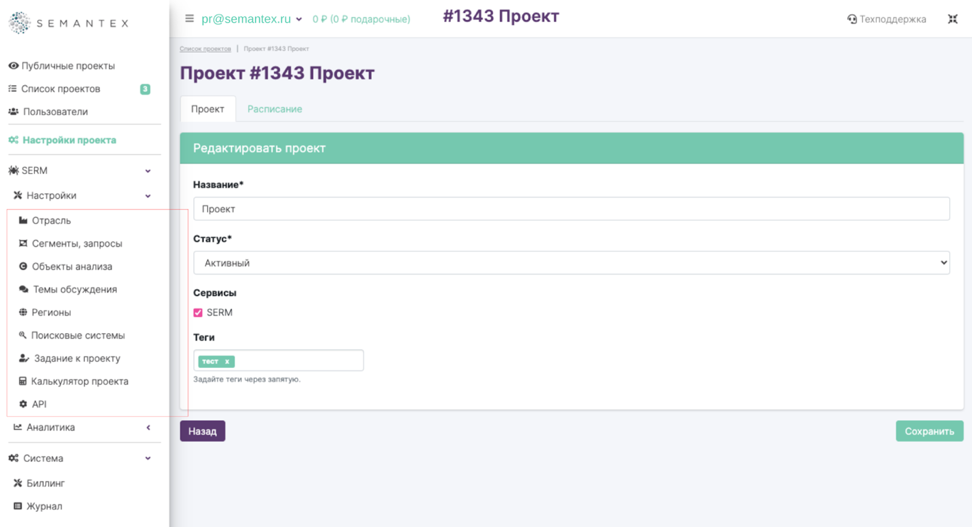This screenshot has height=527, width=972.
Task: Switch to the Расписание tab
Action: 275,109
